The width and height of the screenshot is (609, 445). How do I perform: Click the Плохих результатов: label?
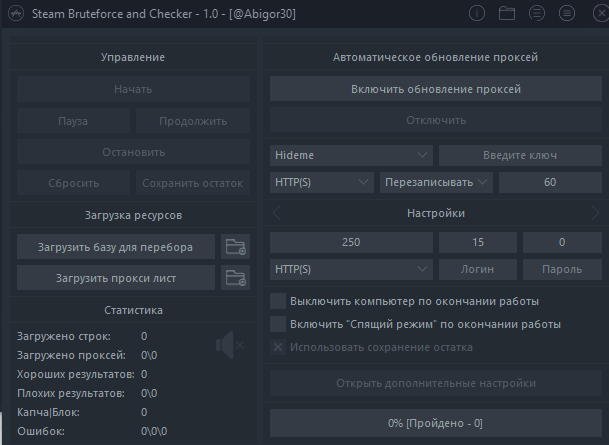[x=71, y=393]
